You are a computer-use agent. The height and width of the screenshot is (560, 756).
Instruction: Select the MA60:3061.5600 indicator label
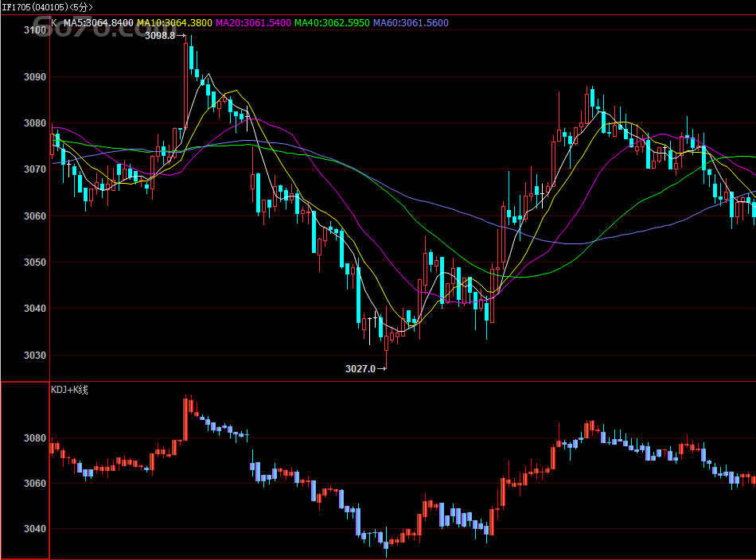coord(411,22)
